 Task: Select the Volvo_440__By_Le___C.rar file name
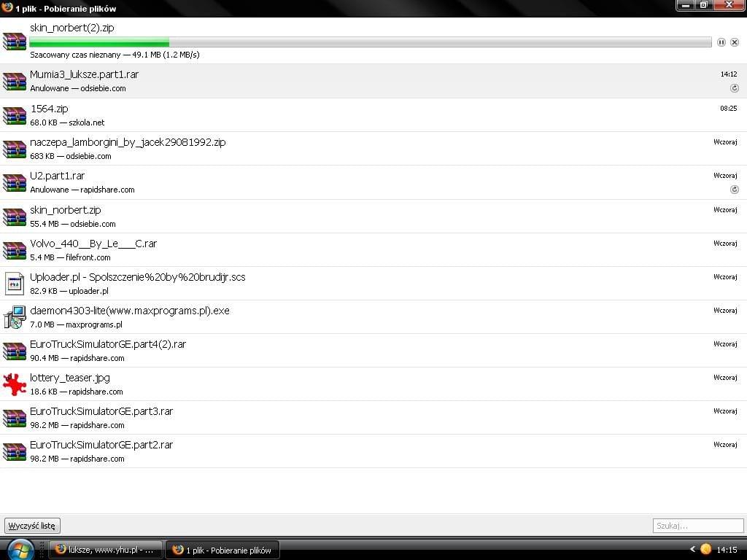(93, 244)
